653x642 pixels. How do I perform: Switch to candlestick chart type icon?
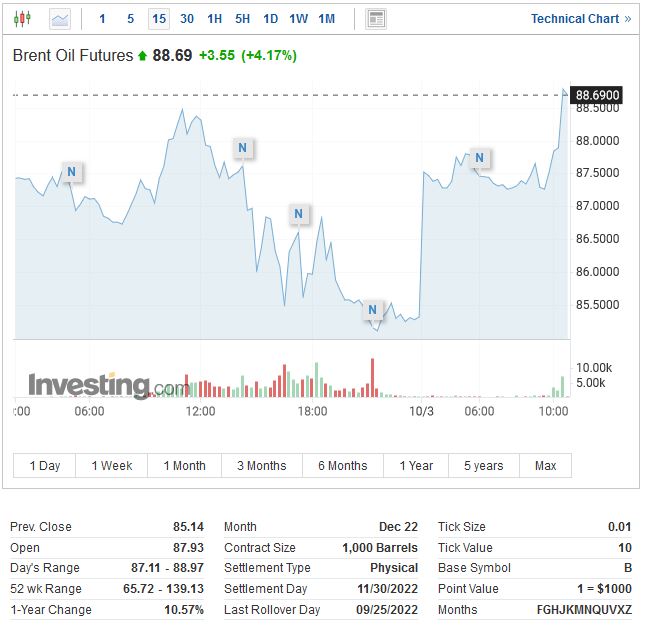click(24, 19)
